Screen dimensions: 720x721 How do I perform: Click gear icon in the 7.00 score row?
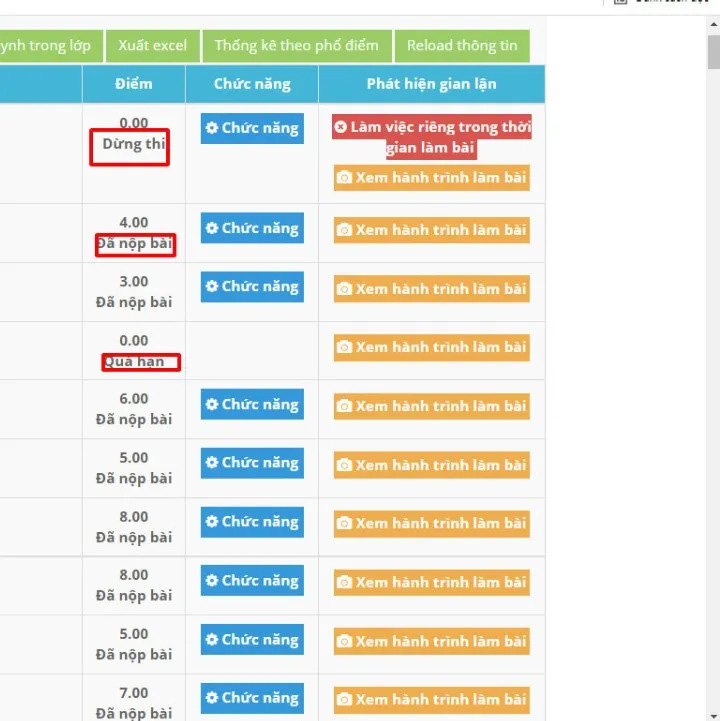click(212, 698)
